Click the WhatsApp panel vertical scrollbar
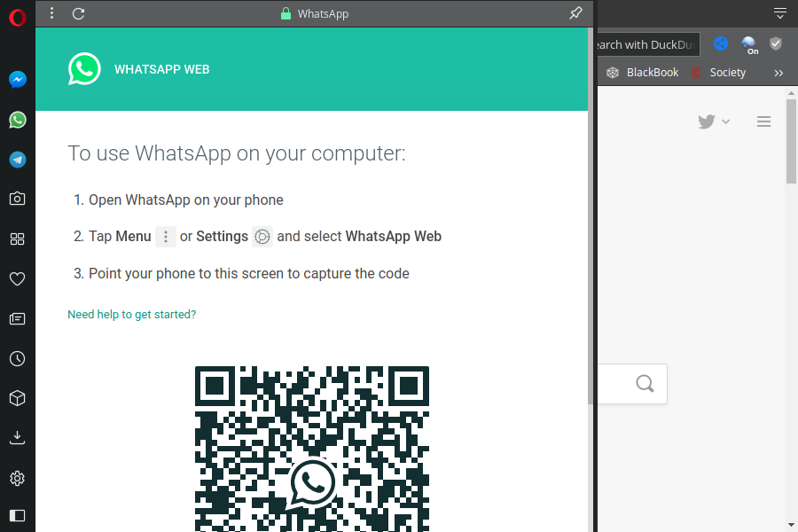The image size is (798, 532). [x=591, y=216]
